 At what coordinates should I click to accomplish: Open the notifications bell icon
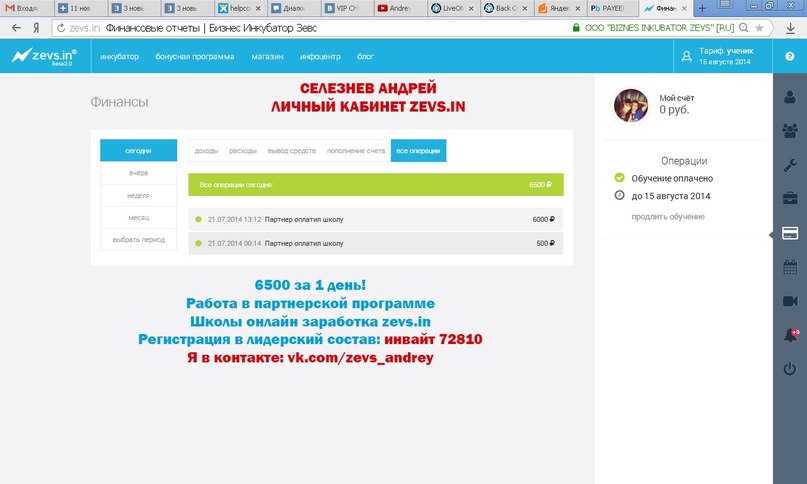[x=791, y=335]
